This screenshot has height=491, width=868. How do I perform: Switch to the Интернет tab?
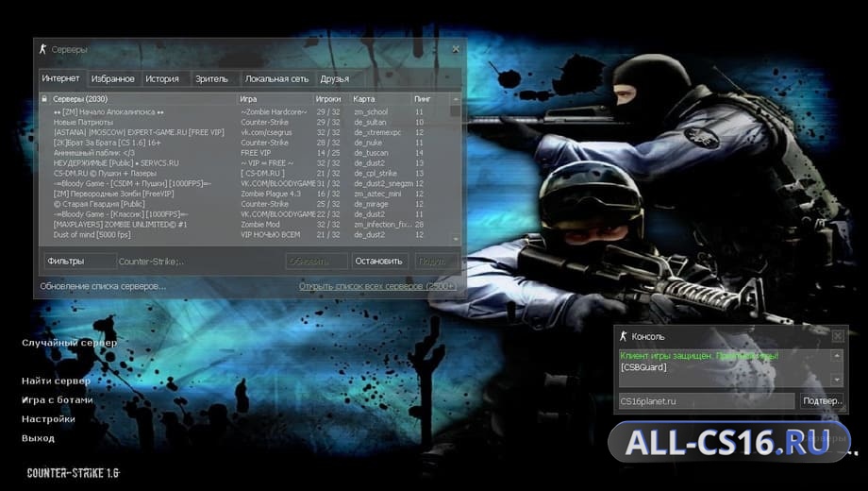(61, 78)
